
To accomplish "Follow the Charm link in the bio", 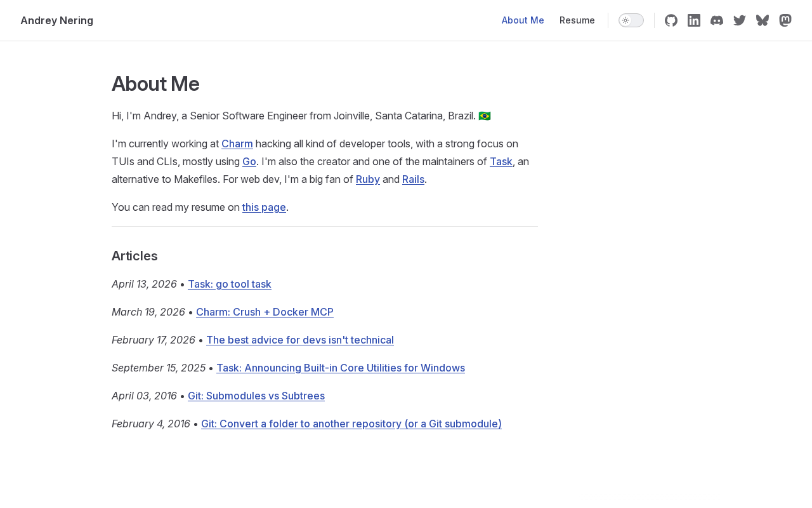I will coord(237,144).
